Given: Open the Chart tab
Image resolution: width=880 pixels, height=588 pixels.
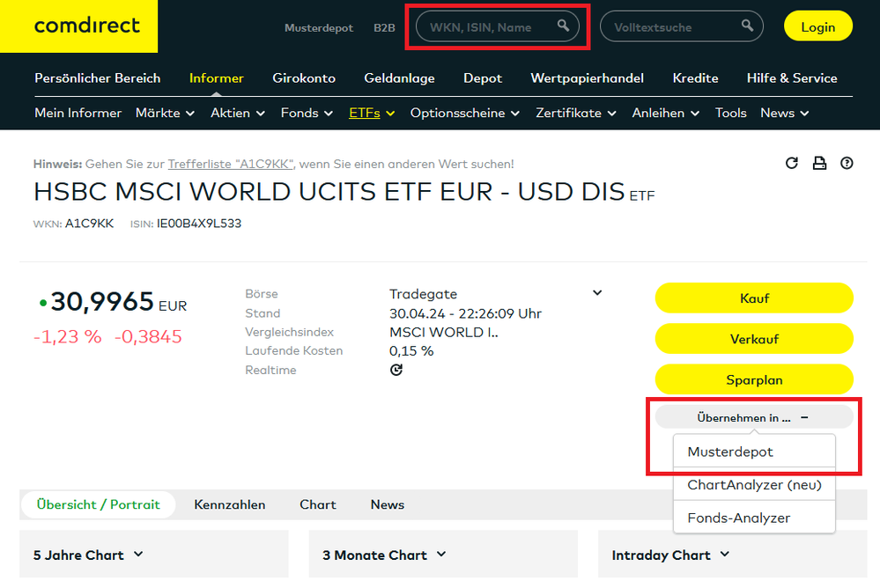Looking at the screenshot, I should (317, 504).
